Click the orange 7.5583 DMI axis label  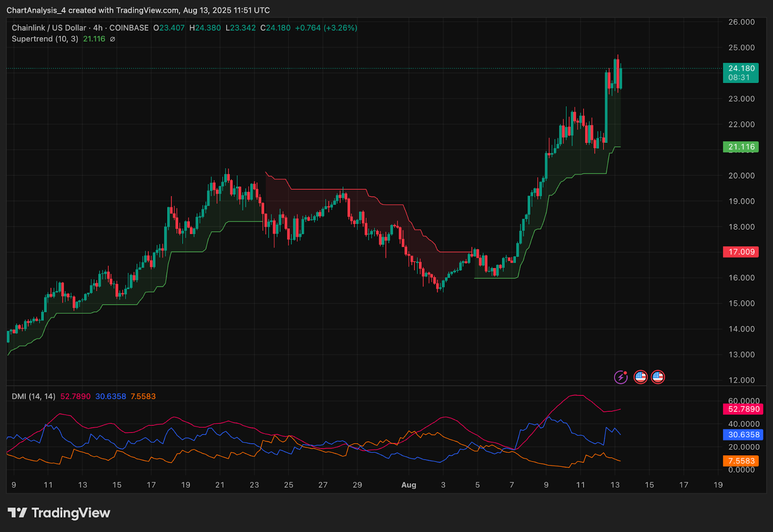coord(741,461)
